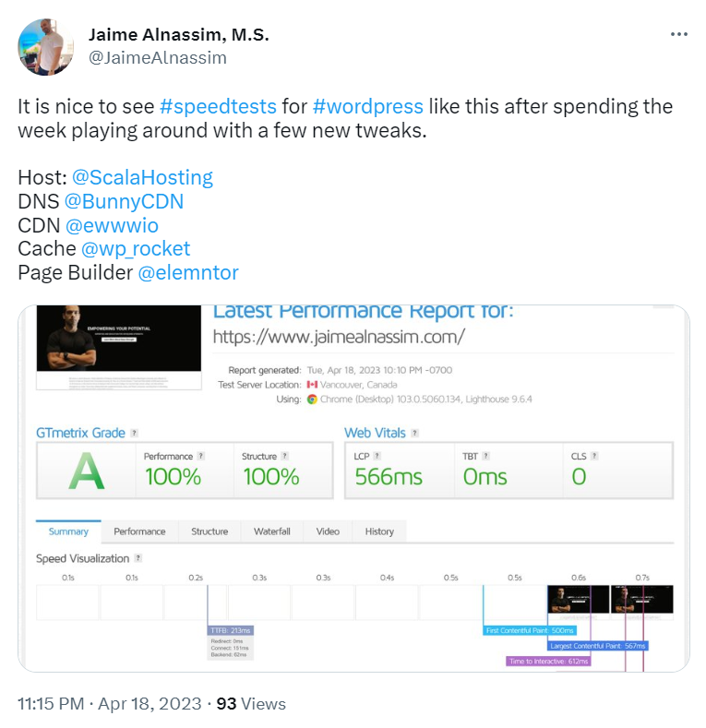This screenshot has height=728, width=706.
Task: Click the CLS help question-mark icon
Action: click(x=594, y=456)
